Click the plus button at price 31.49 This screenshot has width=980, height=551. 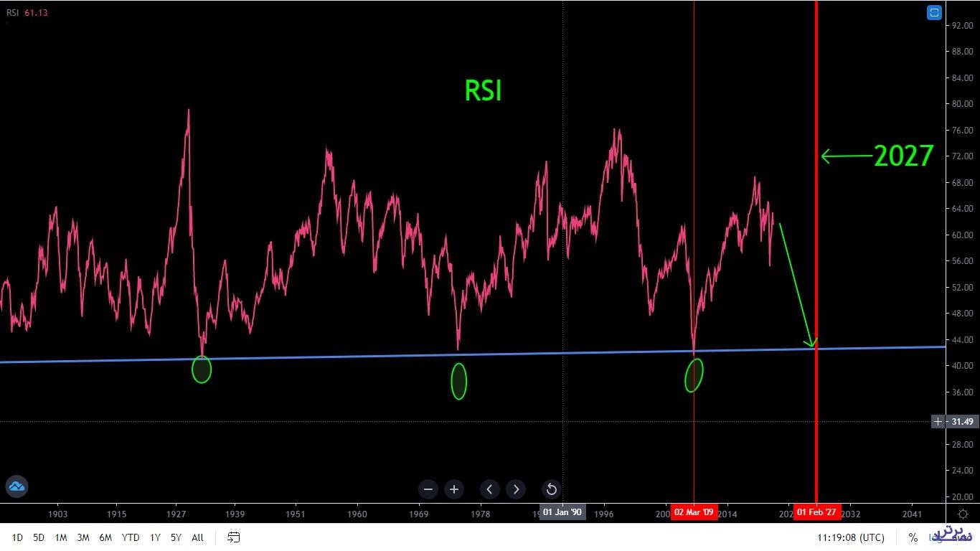[x=938, y=422]
